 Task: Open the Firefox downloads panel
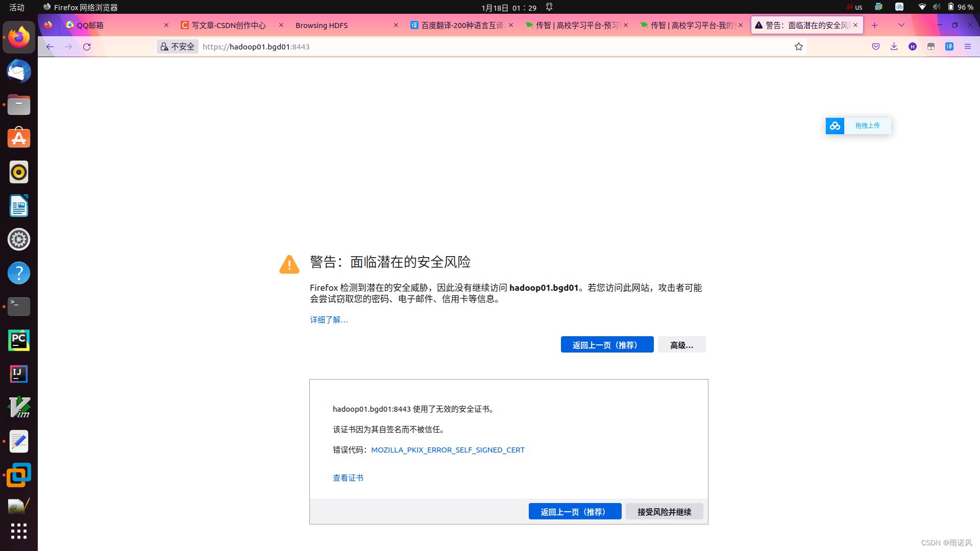click(894, 47)
